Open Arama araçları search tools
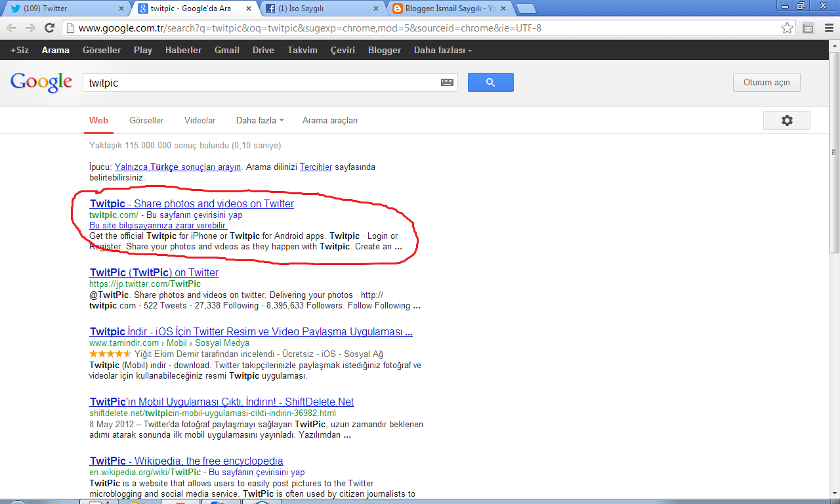840x504 pixels. point(330,120)
